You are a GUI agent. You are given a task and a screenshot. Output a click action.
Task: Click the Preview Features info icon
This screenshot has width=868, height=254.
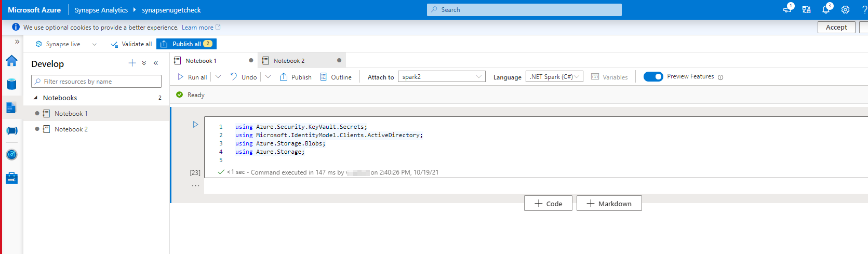point(720,77)
